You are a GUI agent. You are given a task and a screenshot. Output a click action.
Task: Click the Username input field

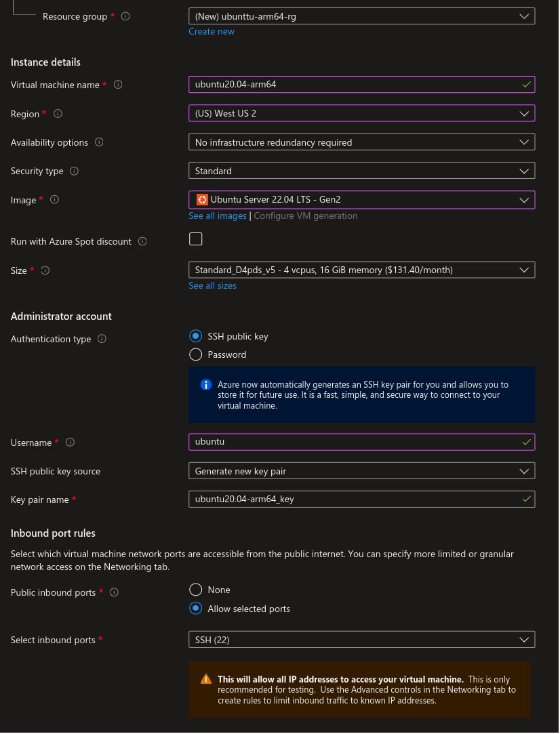tap(361, 442)
